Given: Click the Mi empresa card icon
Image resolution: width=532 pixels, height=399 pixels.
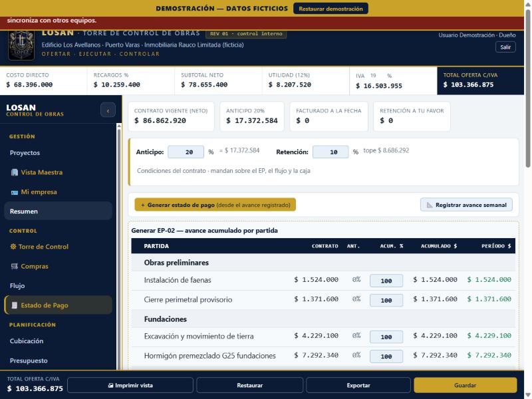Looking at the screenshot, I should point(14,192).
